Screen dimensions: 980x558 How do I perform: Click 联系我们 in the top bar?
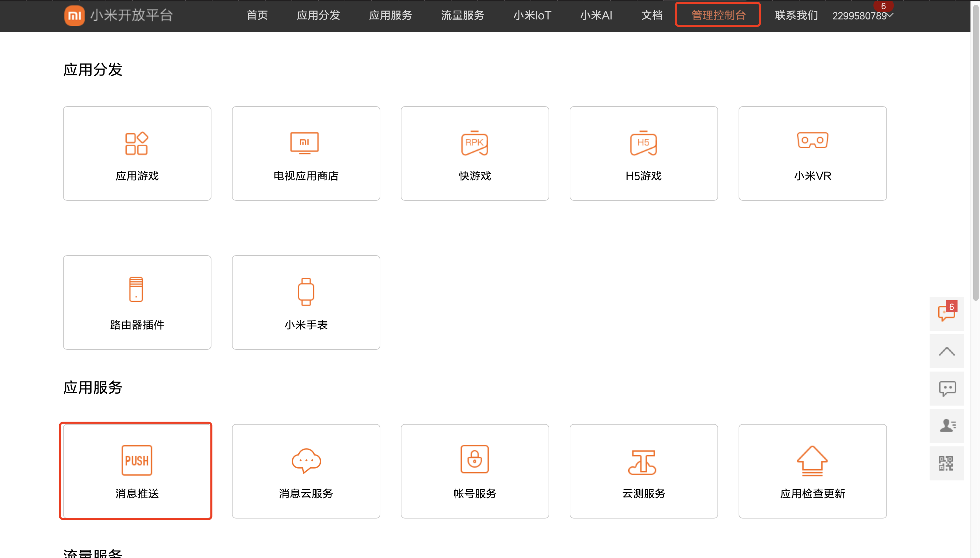pos(796,15)
